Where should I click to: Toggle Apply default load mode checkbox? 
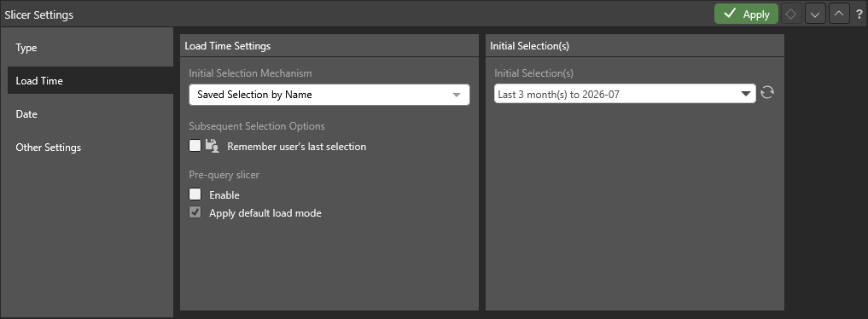coord(195,212)
